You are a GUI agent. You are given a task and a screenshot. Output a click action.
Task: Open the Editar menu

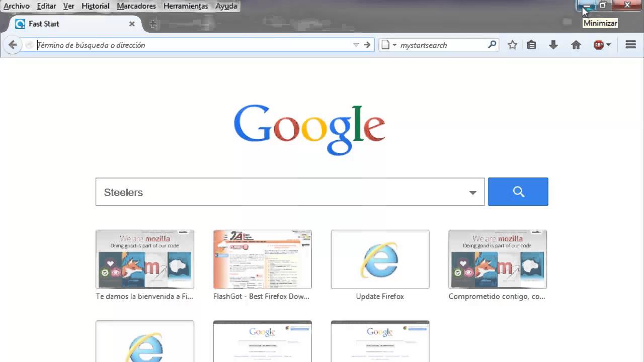pyautogui.click(x=46, y=6)
